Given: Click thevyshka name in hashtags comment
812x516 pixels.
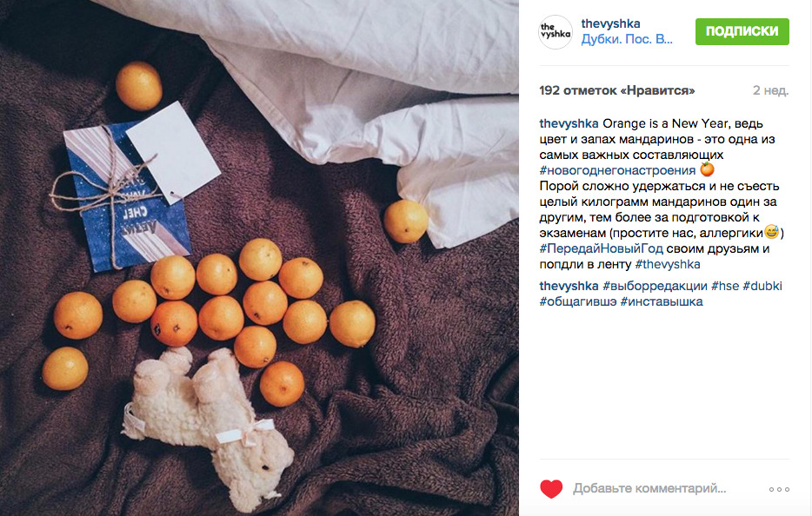Looking at the screenshot, I should (569, 286).
